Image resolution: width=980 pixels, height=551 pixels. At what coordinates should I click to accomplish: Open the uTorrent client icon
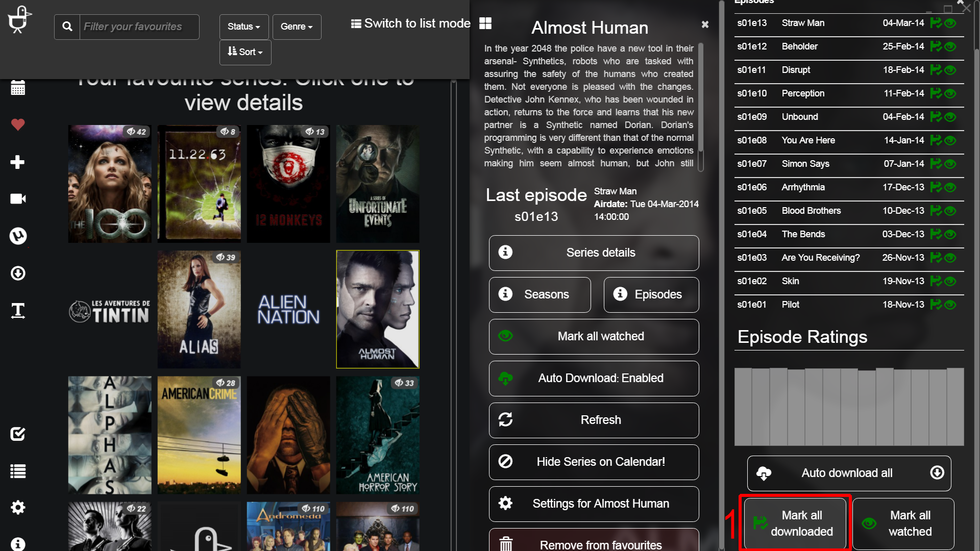pos(18,236)
